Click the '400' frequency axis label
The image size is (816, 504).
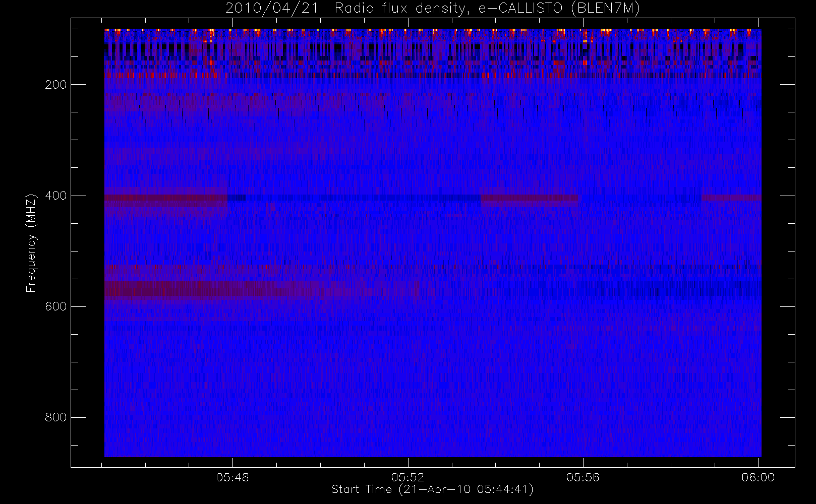[x=56, y=196]
